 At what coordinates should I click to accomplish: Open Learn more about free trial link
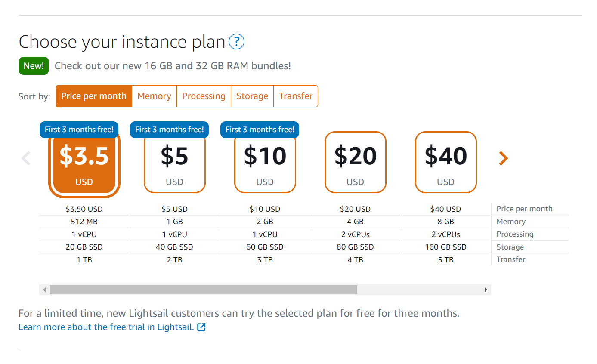tap(106, 327)
